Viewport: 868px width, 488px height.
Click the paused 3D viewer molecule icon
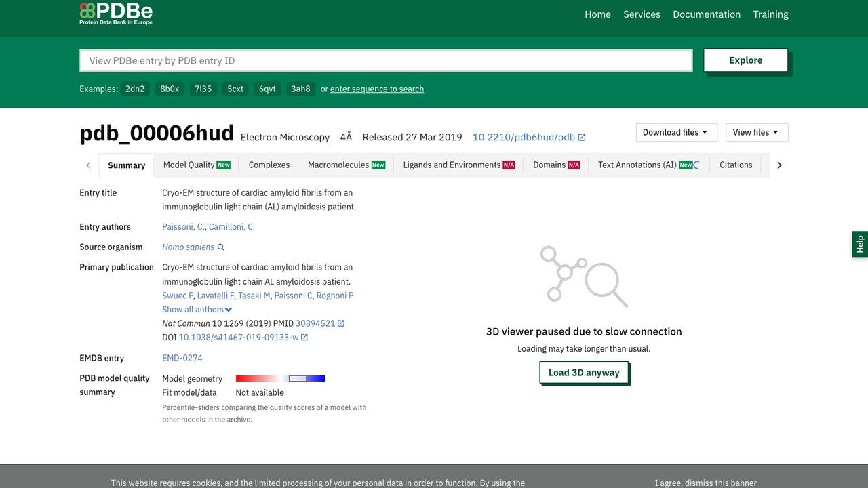coord(584,277)
